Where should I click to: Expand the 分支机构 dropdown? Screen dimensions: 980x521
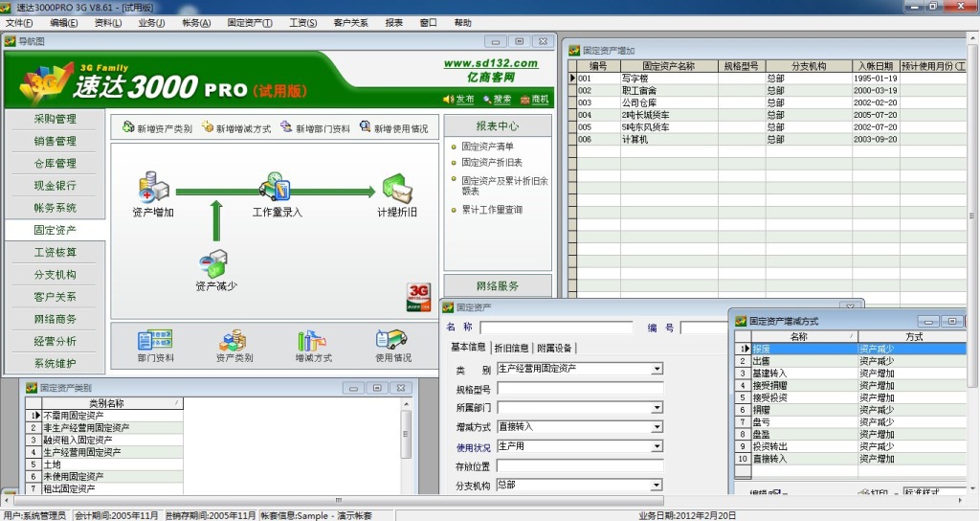pos(657,486)
